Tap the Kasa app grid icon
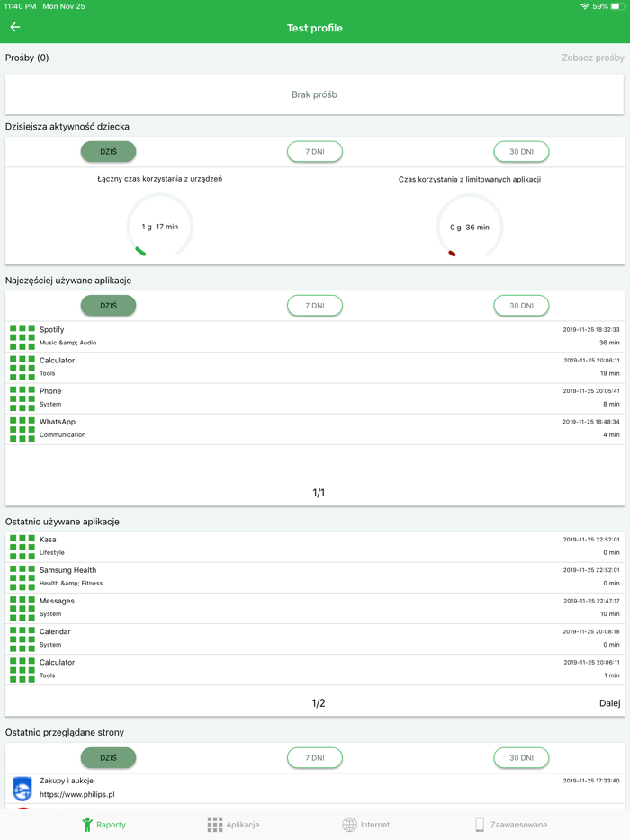This screenshot has height=840, width=630. tap(22, 547)
